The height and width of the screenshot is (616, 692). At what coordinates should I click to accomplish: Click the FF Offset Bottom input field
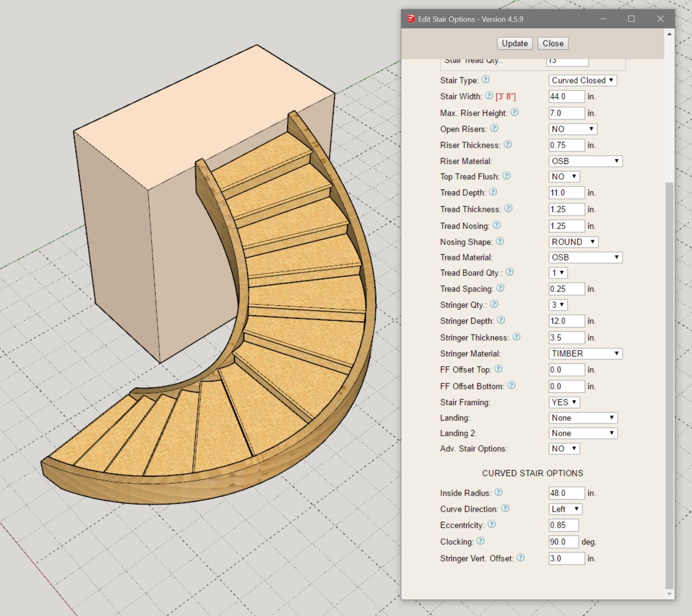(567, 386)
